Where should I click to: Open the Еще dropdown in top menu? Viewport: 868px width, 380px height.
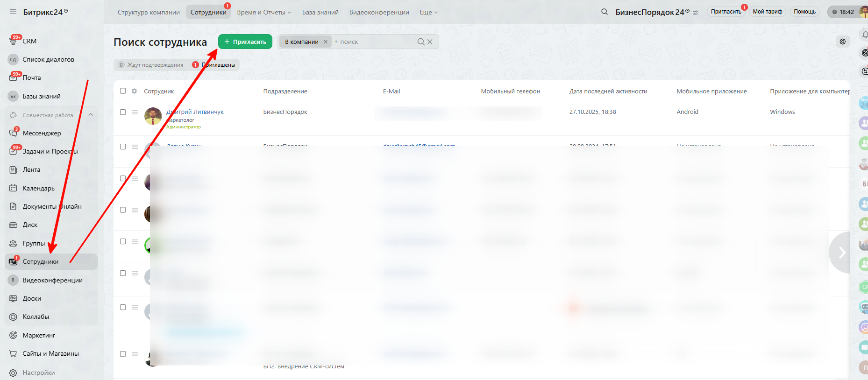coord(428,12)
